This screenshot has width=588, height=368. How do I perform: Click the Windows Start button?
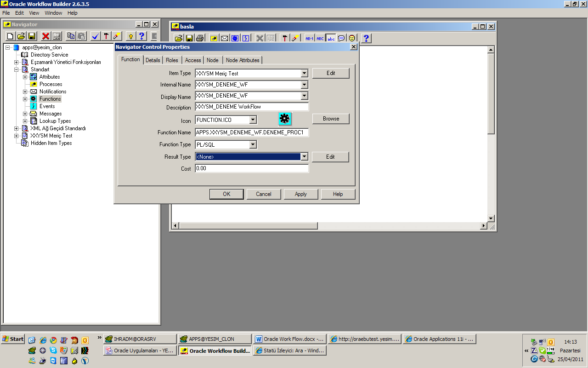click(13, 339)
